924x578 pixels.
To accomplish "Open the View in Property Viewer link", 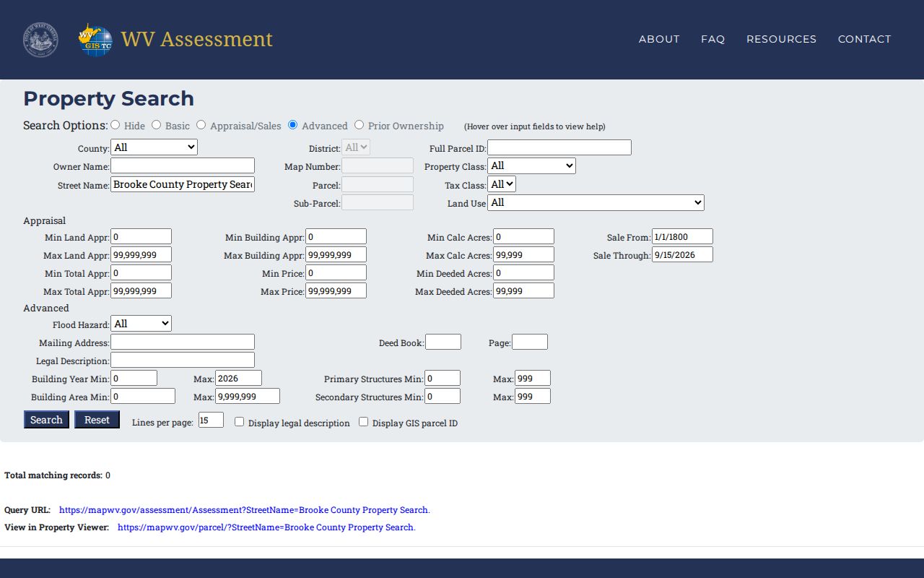I will click(x=266, y=527).
